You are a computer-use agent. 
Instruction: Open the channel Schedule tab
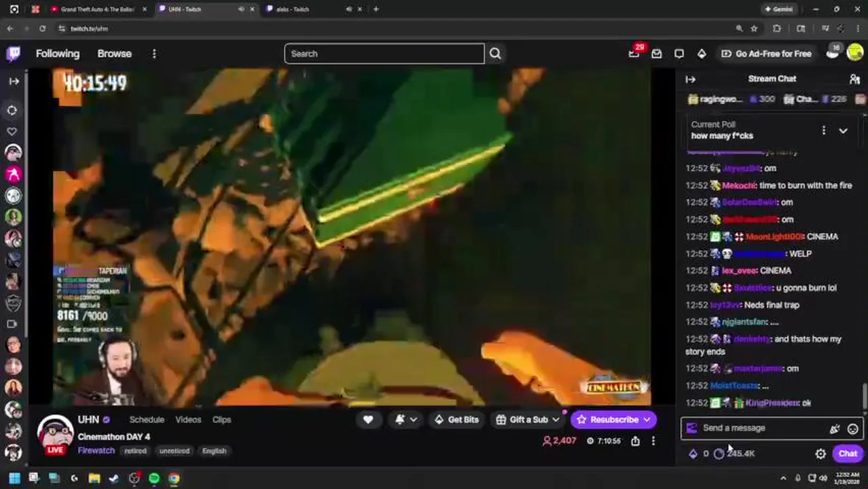click(147, 420)
